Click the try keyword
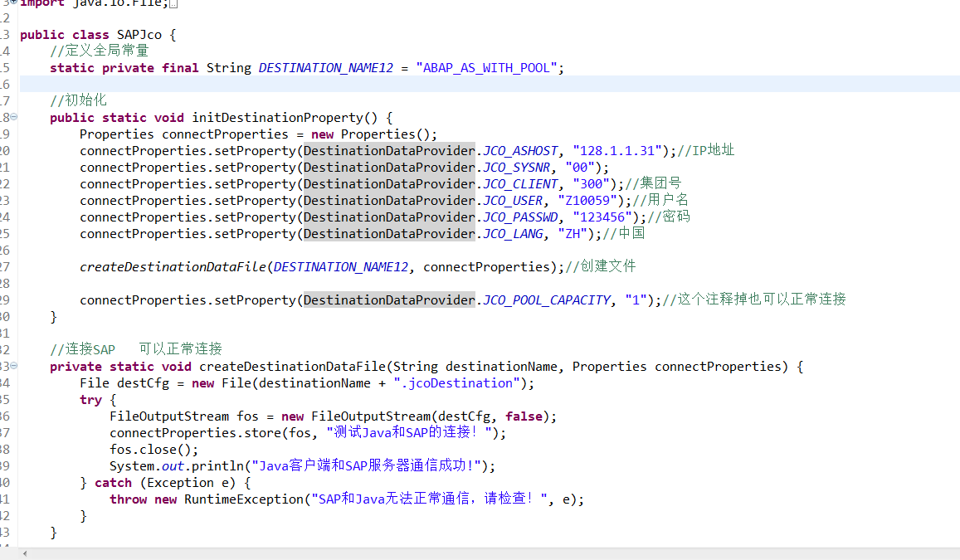The width and height of the screenshot is (960, 560). coord(90,400)
